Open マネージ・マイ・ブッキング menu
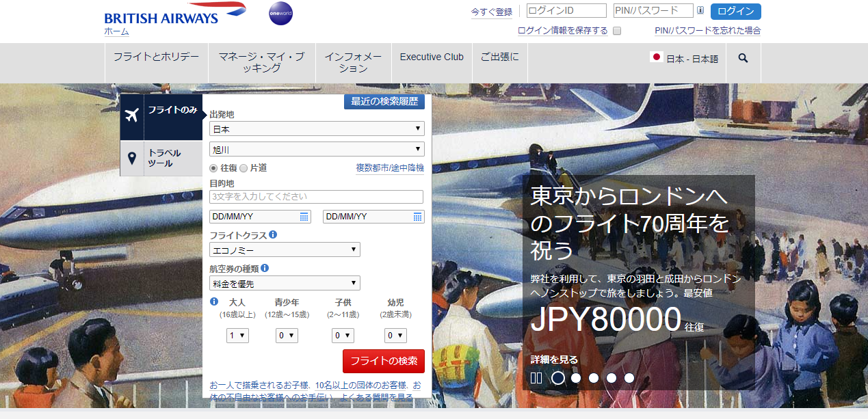 tap(262, 62)
